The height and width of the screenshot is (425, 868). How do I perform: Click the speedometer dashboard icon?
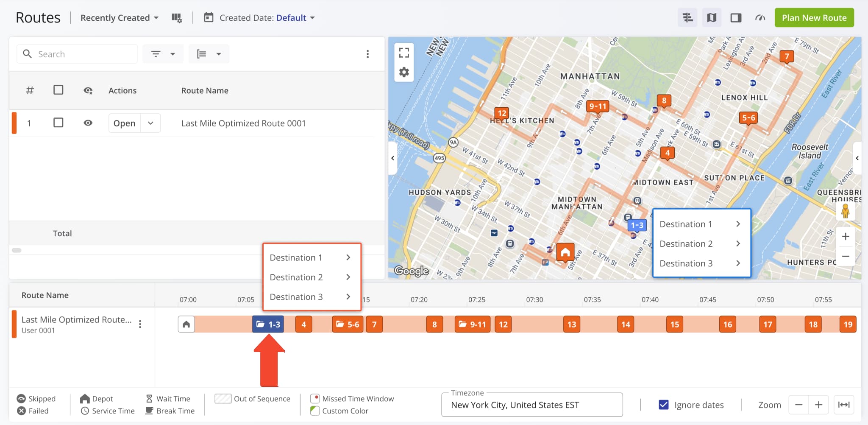pos(759,18)
